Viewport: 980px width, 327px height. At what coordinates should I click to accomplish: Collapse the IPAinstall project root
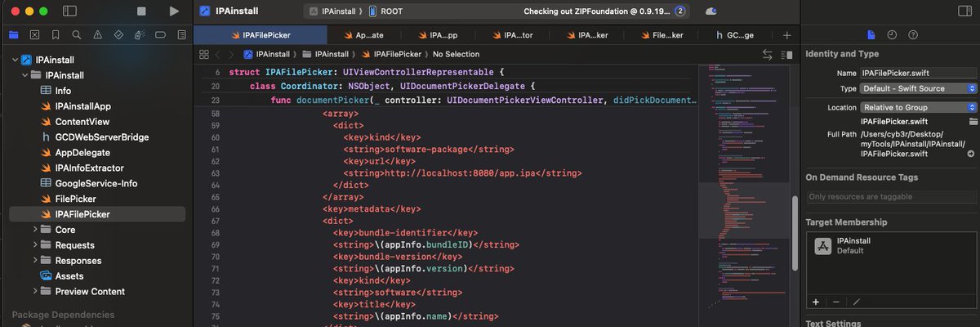[16, 60]
